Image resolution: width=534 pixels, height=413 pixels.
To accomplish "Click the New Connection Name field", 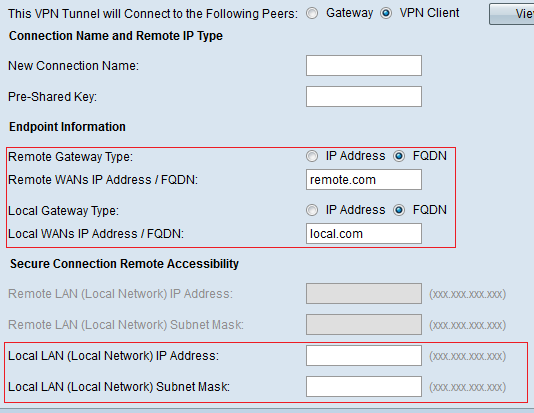I will click(364, 65).
